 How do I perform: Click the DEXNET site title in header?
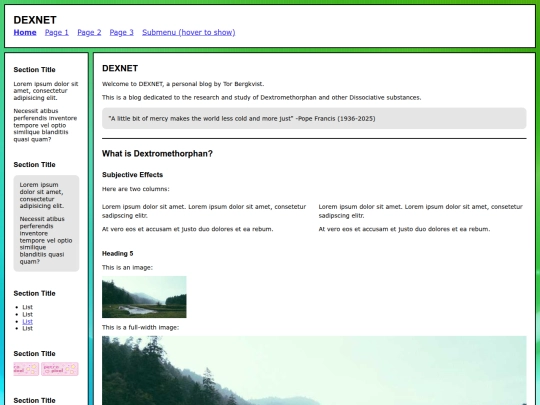[x=35, y=20]
